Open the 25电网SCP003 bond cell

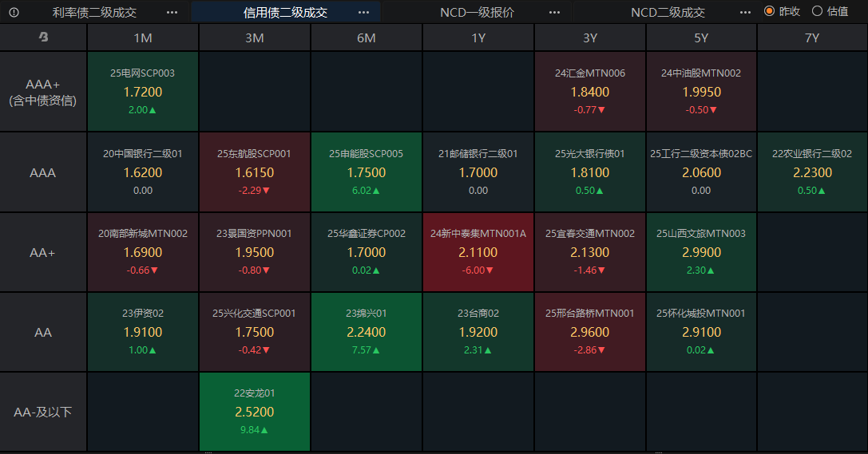tap(143, 92)
